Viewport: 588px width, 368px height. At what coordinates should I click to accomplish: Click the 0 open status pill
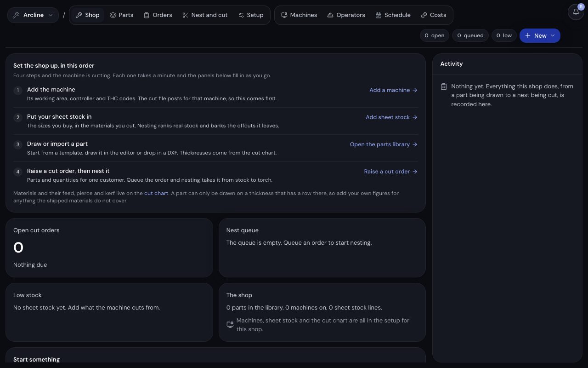[435, 35]
